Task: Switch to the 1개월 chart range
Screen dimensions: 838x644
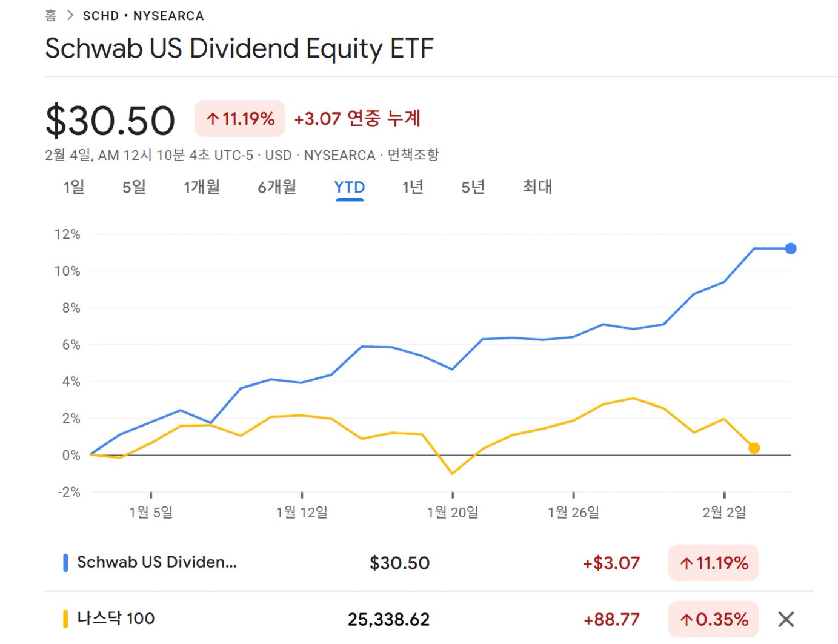Action: click(x=202, y=187)
